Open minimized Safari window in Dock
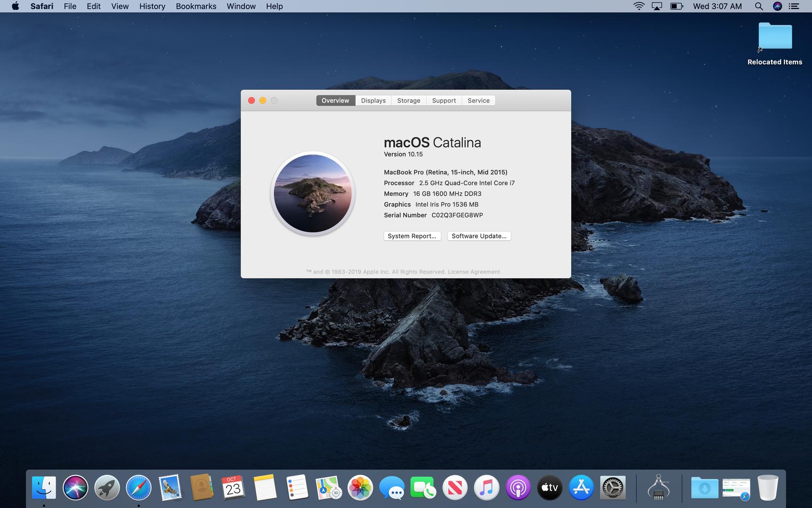812x508 pixels. click(x=736, y=488)
